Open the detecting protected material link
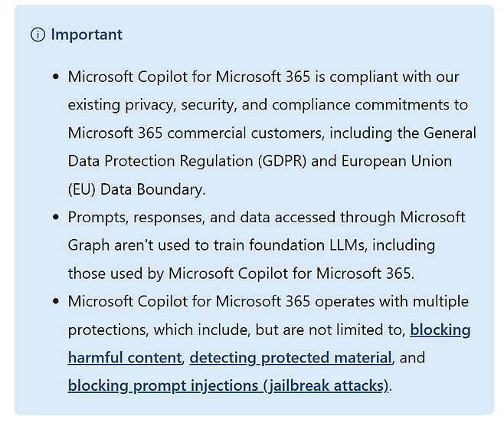Viewport: 504px width, 423px height. 291,358
